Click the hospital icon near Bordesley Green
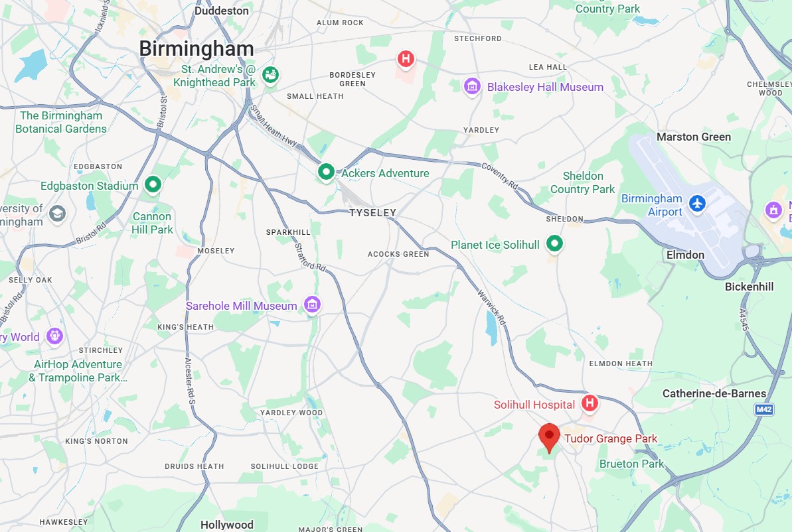This screenshot has height=532, width=792. [406, 59]
